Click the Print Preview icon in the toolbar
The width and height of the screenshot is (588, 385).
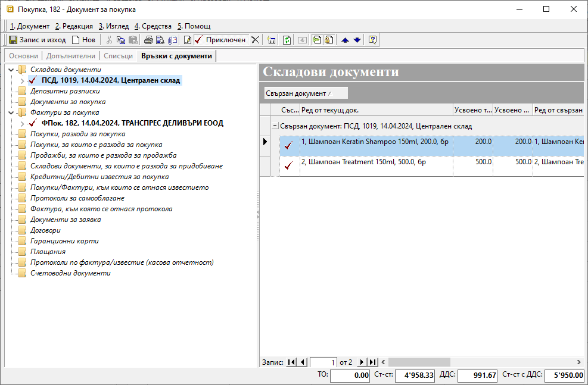(x=160, y=40)
